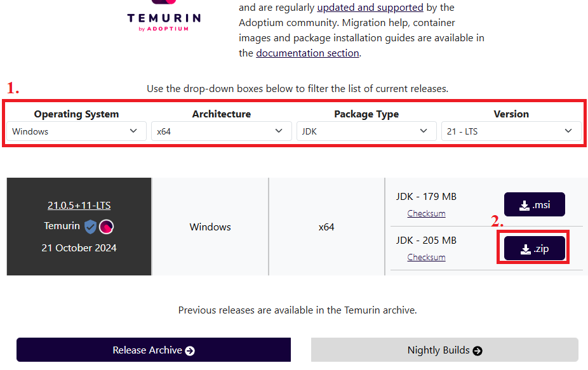This screenshot has height=370, width=588.
Task: Open the Release Archive
Action: point(154,350)
